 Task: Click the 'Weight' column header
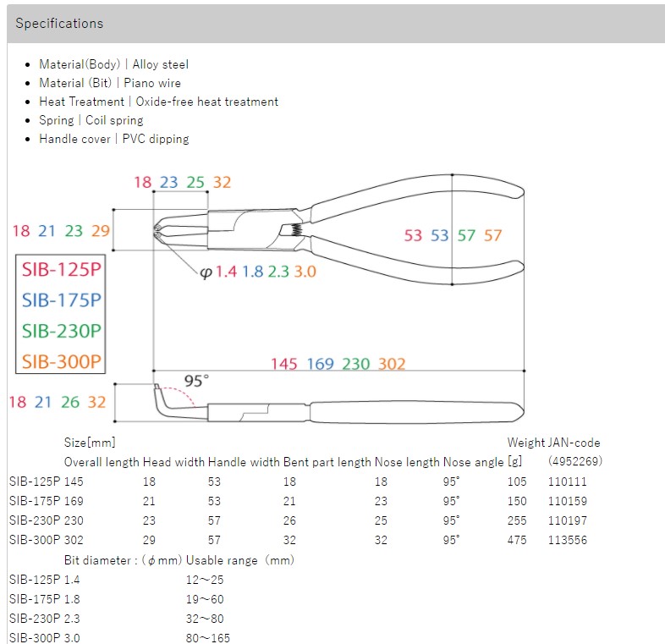(526, 443)
